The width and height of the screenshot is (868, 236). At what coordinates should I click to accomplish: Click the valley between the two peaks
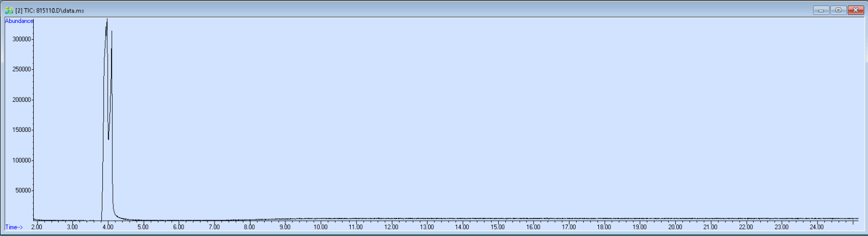[x=108, y=138]
